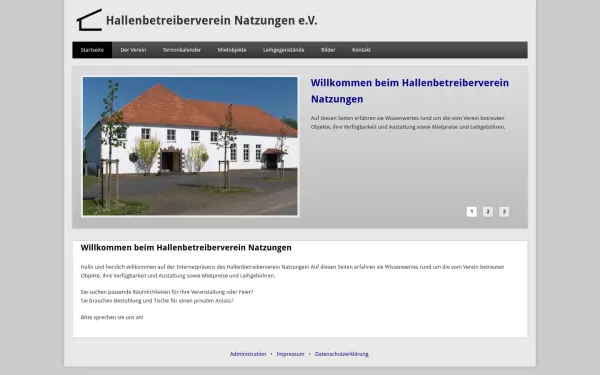Click the line 'Sie brauchen Bestuhlung und Tische'
Viewport: 600px width, 375px height.
click(x=157, y=301)
